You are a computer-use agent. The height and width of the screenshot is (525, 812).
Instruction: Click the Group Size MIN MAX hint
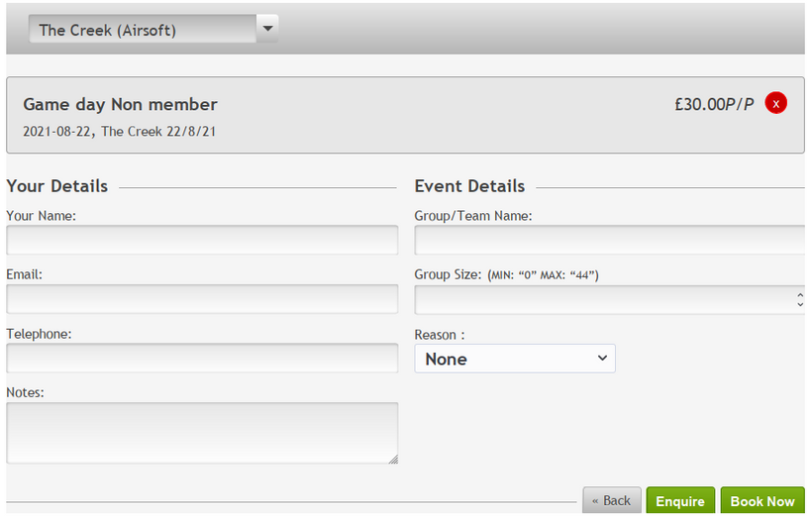point(543,274)
